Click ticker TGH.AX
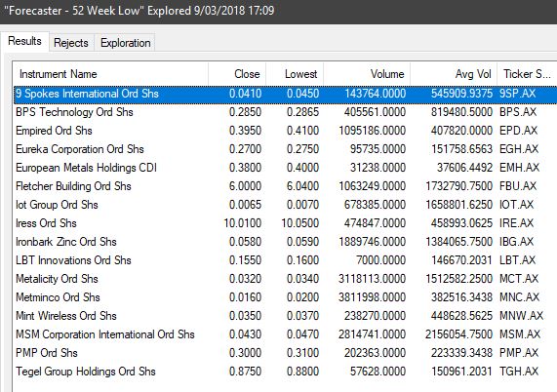Screen dimensions: 557x392 (519, 372)
